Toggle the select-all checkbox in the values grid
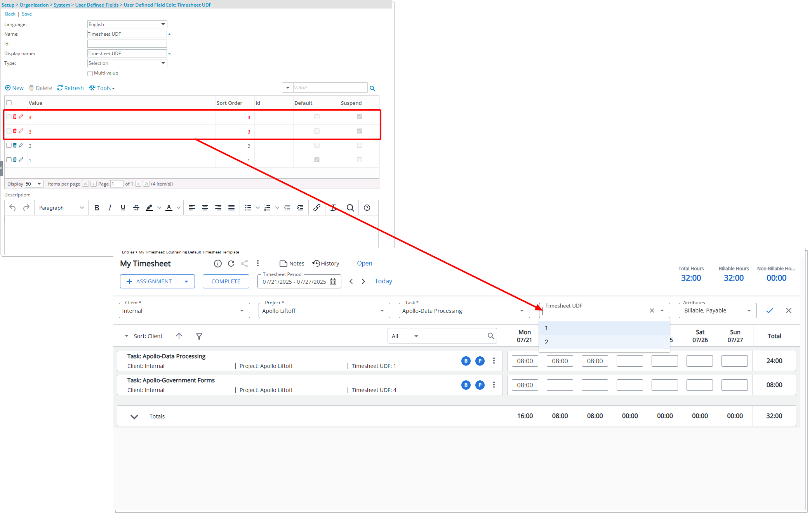812x517 pixels. pos(9,102)
